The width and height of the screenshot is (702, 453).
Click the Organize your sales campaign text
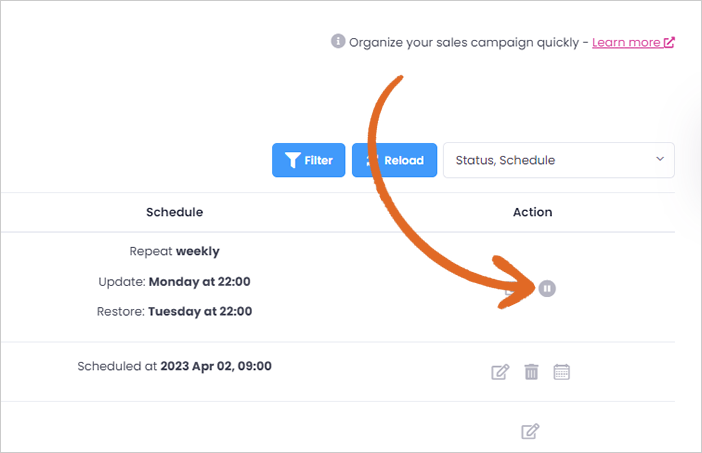464,43
